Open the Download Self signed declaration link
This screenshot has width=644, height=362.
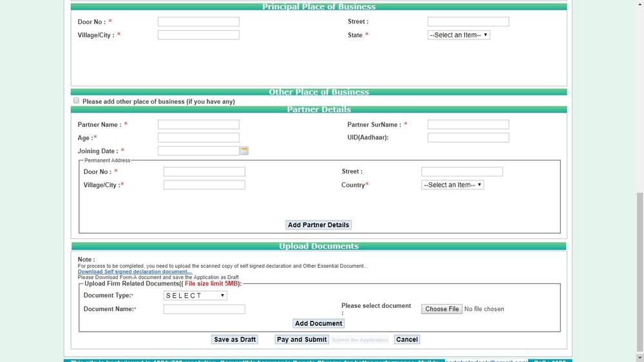click(135, 272)
